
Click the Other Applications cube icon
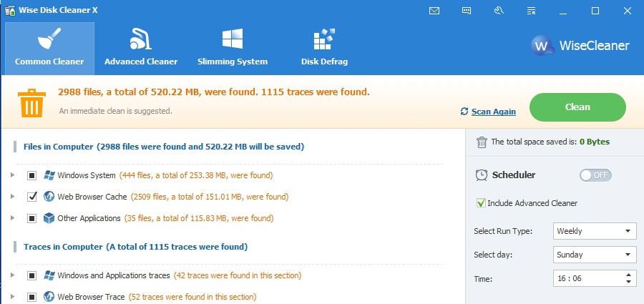(49, 218)
